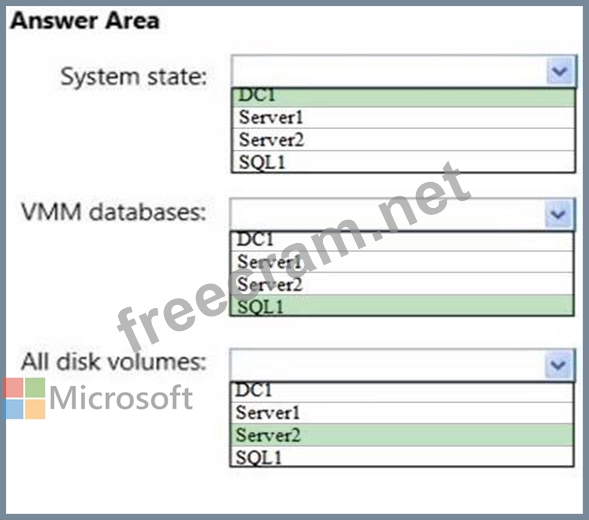Pick Server2 in the VMM databases list
The image size is (589, 520).
click(402, 284)
